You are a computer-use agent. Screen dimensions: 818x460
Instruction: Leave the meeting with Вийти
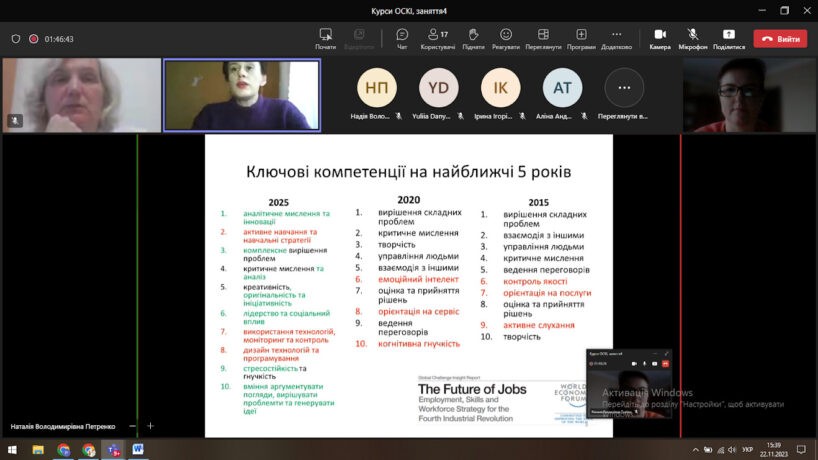point(780,39)
